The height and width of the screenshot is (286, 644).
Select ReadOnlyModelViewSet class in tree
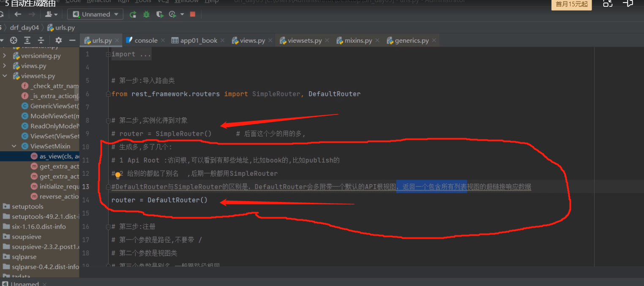pos(50,126)
